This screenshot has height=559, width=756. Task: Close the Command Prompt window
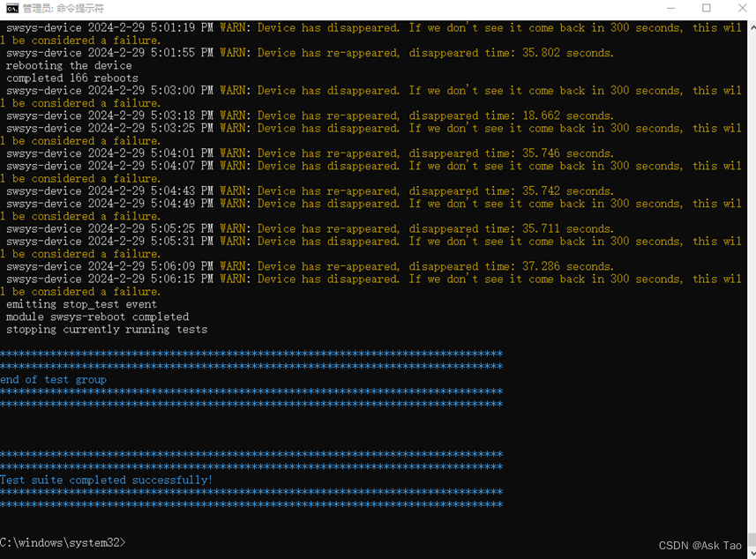pos(743,8)
